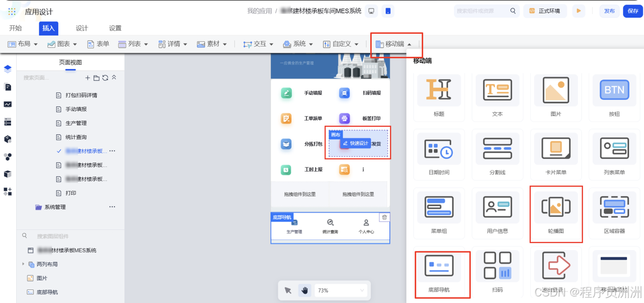Viewport: 644px width, 303px height.
Task: Open the app grid icon beside 应用设计
Action: pos(12,12)
